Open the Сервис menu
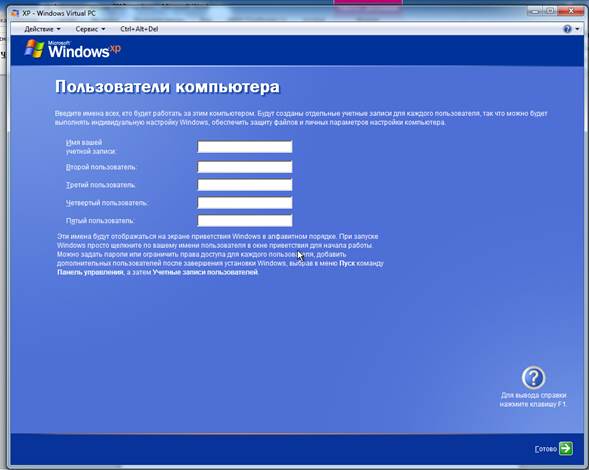 [90, 29]
